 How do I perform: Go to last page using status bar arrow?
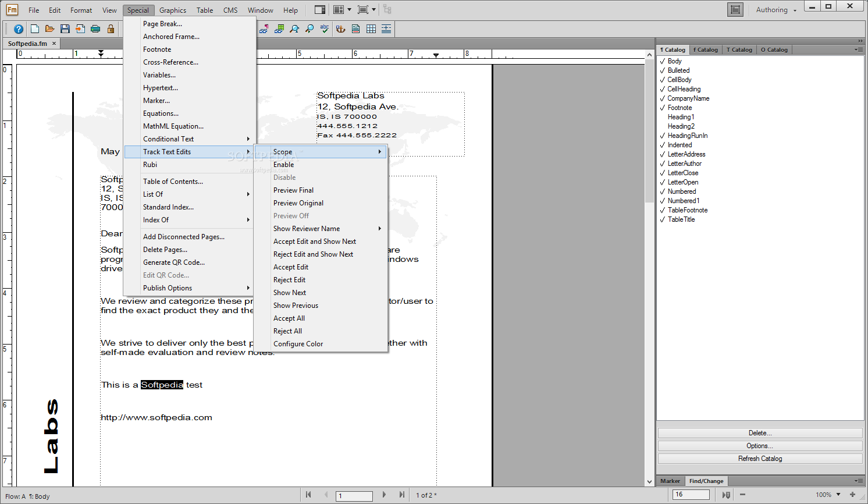tap(401, 495)
